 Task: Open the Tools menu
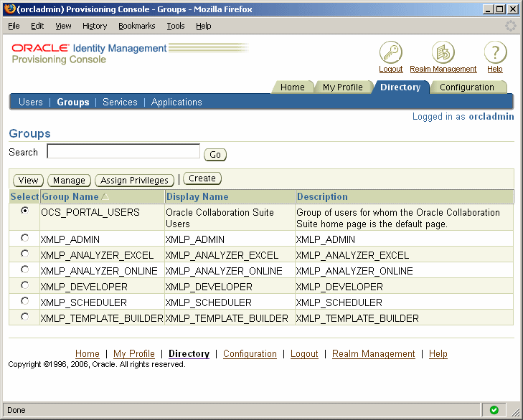[176, 26]
